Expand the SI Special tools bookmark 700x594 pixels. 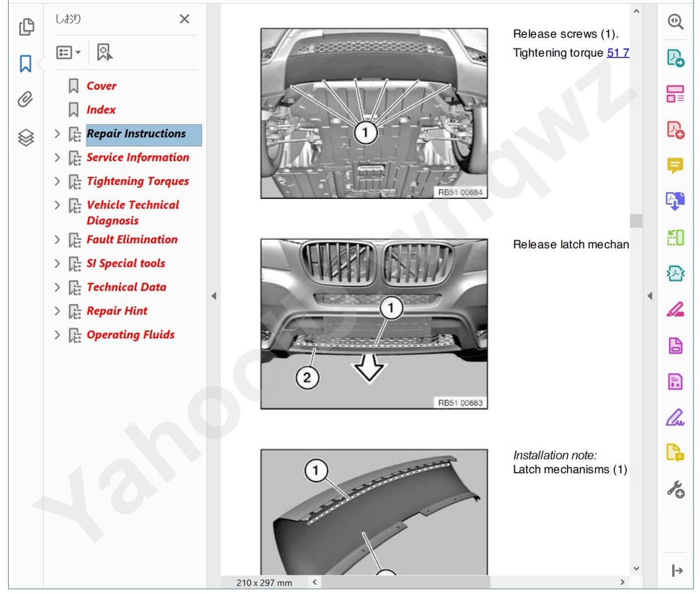pos(57,264)
